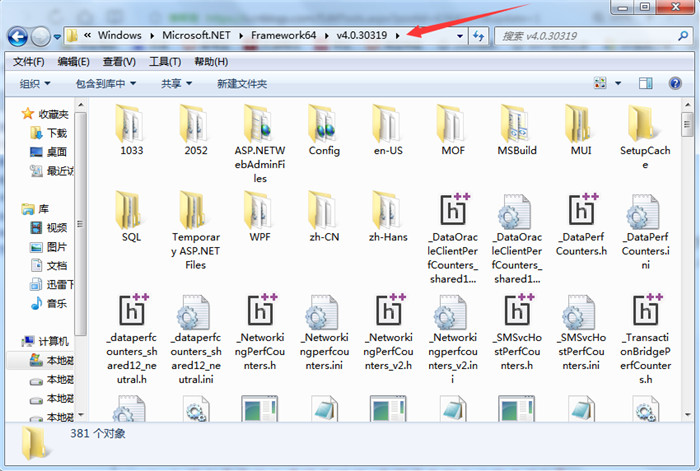
Task: Expand the address bar history dropdown
Action: [460, 36]
